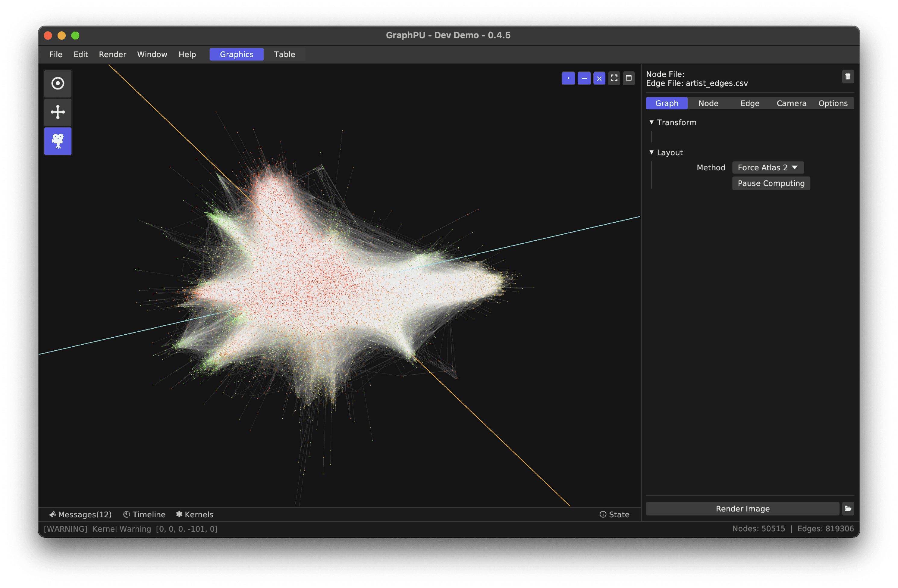
Task: Click the trash icon beside file names
Action: (847, 77)
